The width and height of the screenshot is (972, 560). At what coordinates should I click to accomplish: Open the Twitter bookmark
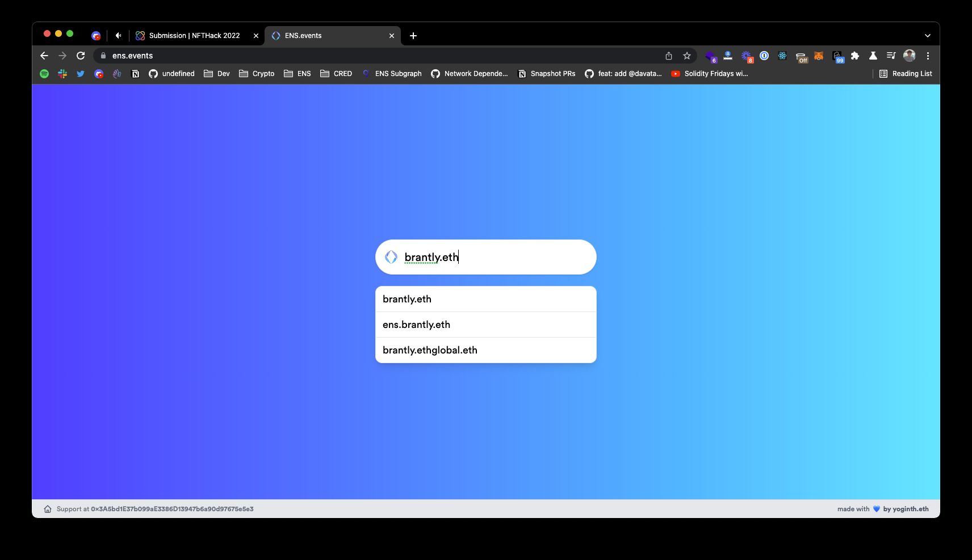pyautogui.click(x=81, y=74)
